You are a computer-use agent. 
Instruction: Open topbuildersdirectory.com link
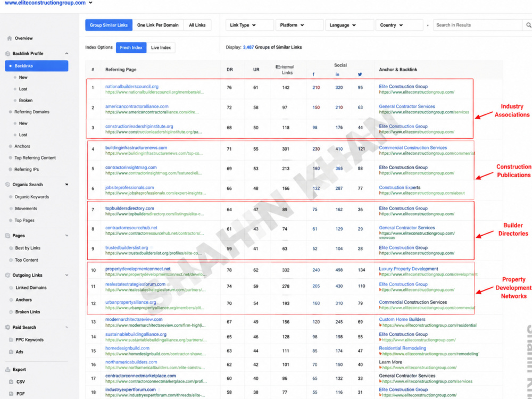(130, 209)
